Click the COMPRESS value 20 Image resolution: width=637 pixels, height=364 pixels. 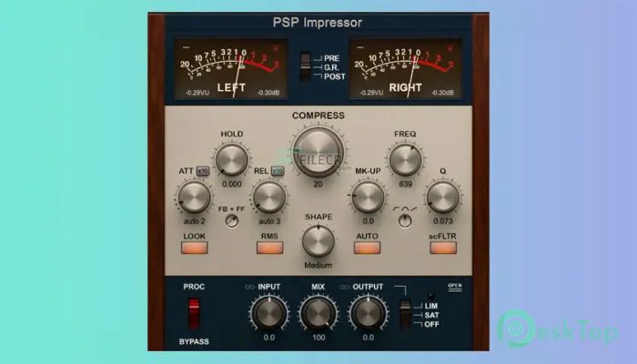[318, 184]
